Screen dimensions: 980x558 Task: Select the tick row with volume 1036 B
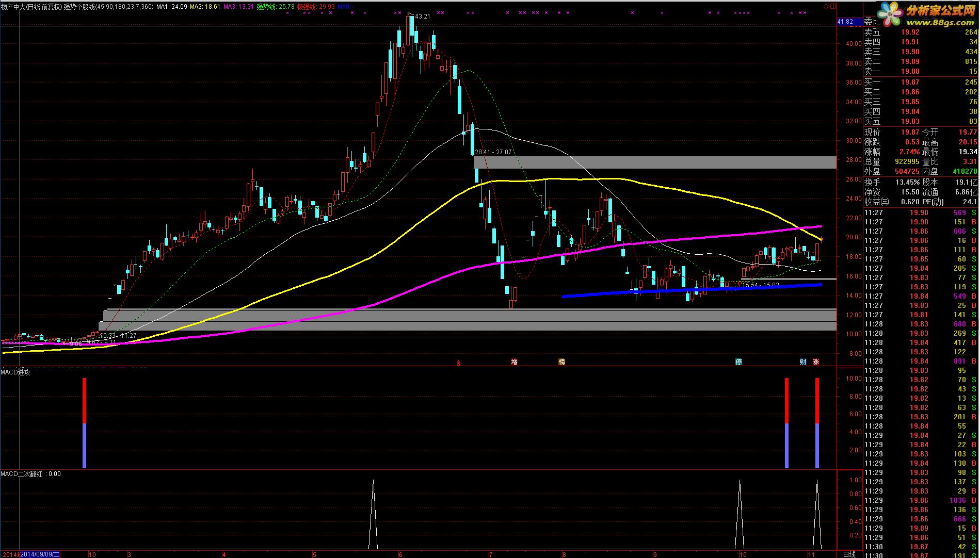(921, 500)
